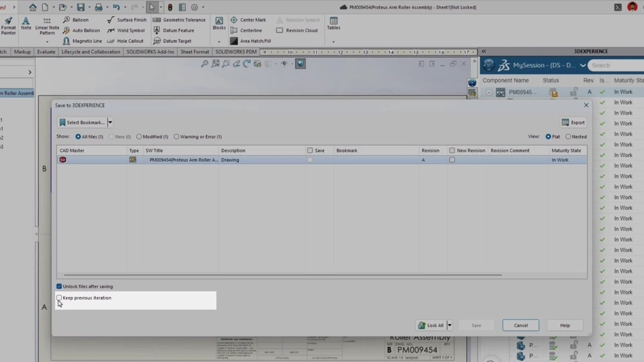644x362 pixels.
Task: Collapse PM00945 tree node in 3DEXPERIENCE panel
Action: [489, 93]
